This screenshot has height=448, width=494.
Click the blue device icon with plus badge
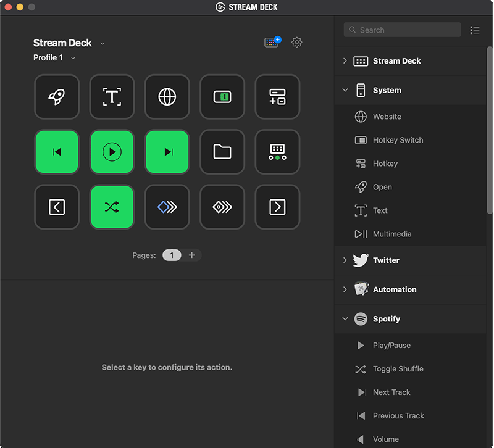(x=272, y=43)
